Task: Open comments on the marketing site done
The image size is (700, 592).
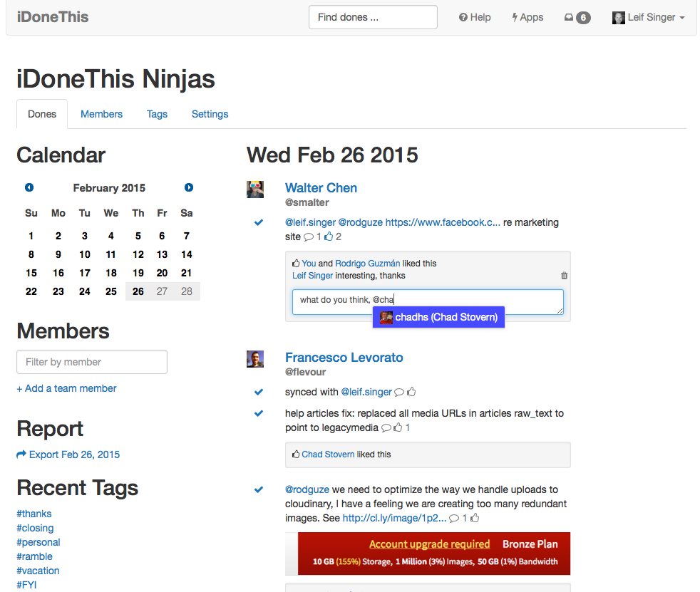Action: click(x=309, y=237)
